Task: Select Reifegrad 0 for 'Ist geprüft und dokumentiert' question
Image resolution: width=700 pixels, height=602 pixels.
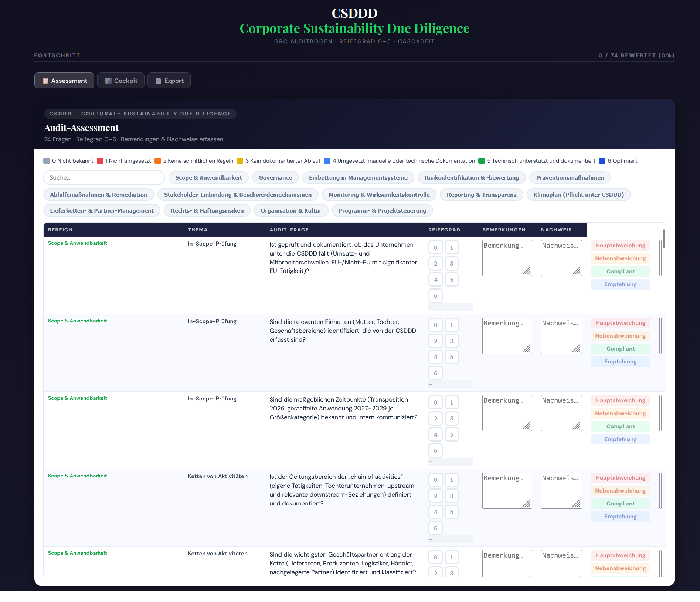Action: point(435,247)
